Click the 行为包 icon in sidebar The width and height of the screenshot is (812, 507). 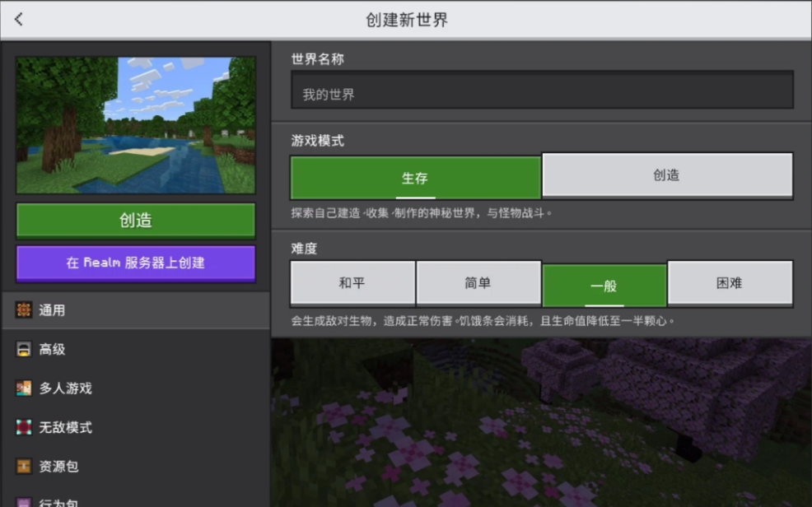point(24,501)
